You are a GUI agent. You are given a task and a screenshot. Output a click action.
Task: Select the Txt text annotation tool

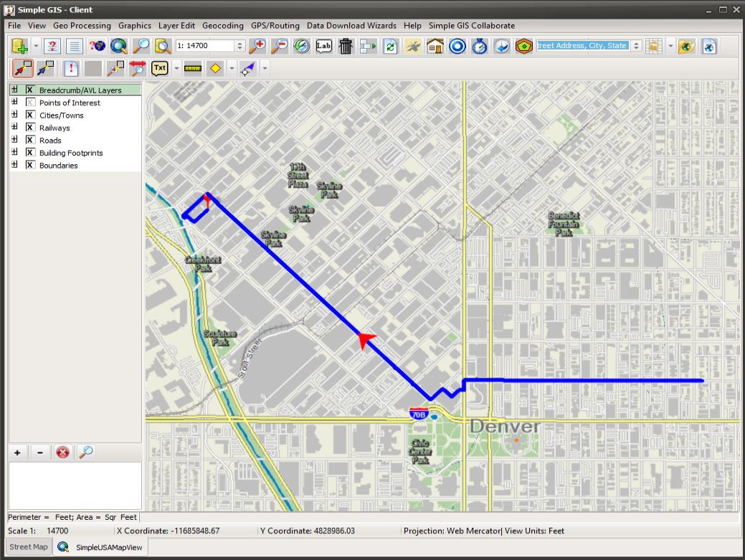[x=159, y=68]
